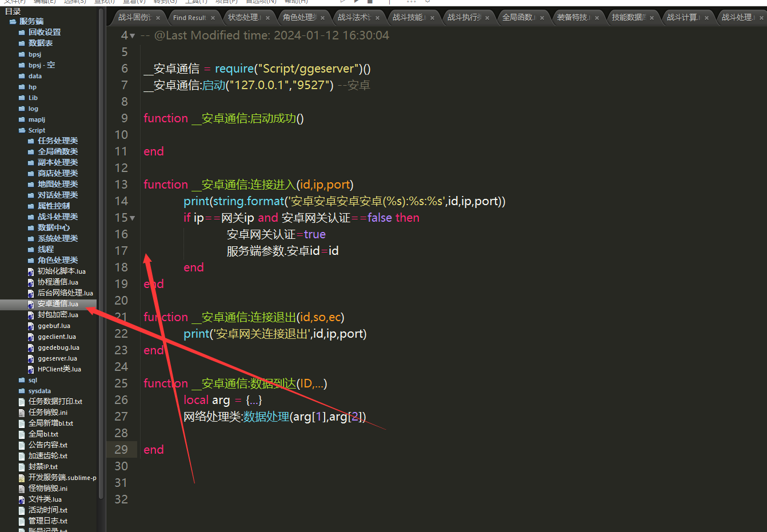
Task: Close the 战斗技能 tab
Action: click(432, 18)
